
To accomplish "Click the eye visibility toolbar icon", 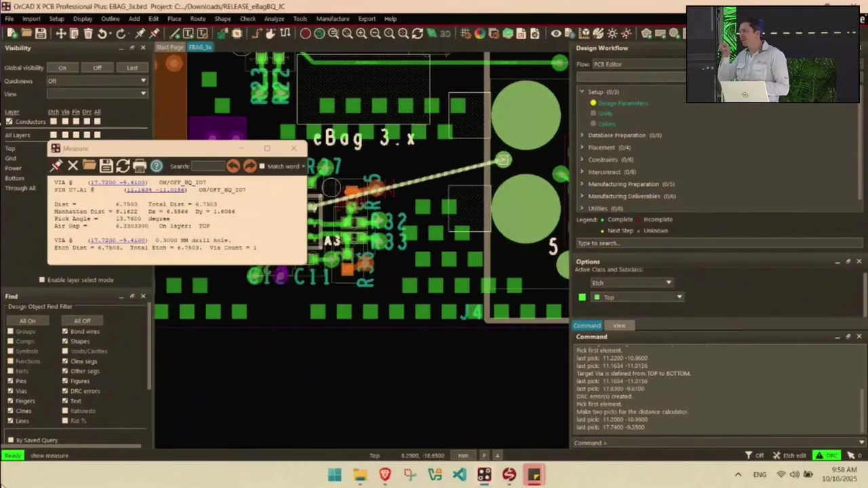I will click(x=556, y=33).
